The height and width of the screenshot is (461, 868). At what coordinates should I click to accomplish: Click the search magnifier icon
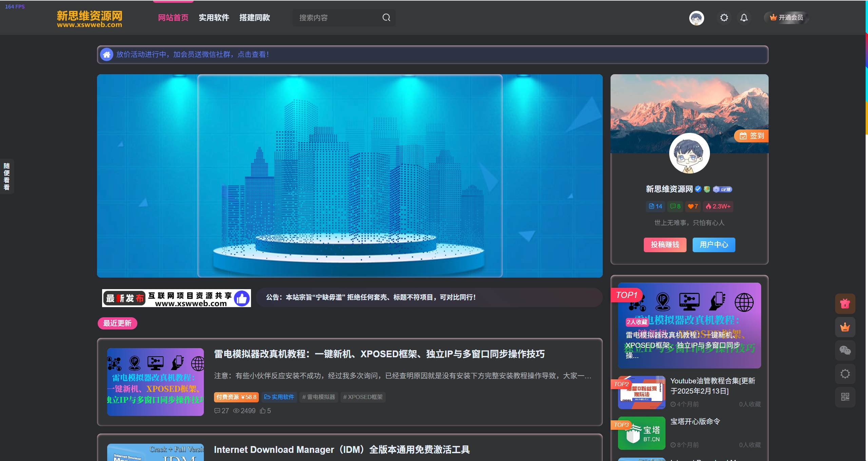pyautogui.click(x=386, y=18)
